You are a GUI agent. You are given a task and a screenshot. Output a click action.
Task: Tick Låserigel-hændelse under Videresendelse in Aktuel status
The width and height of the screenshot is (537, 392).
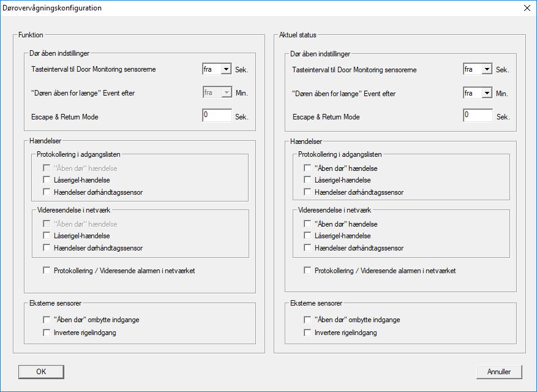[x=307, y=236]
